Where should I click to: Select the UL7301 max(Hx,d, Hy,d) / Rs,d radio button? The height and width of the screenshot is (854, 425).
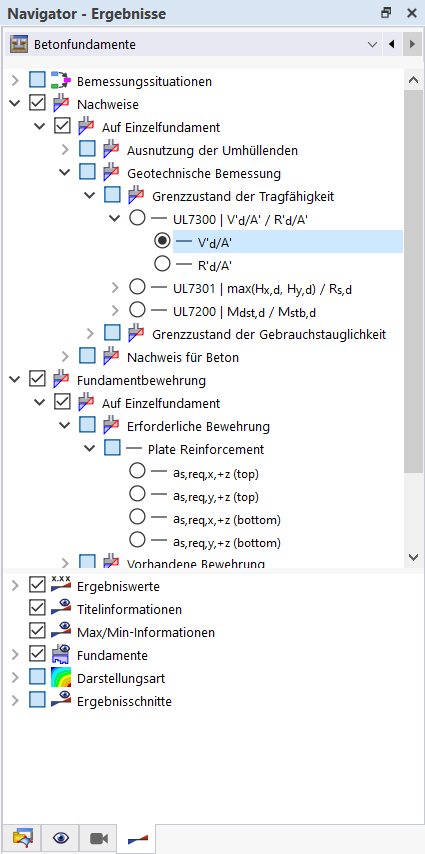coord(137,287)
